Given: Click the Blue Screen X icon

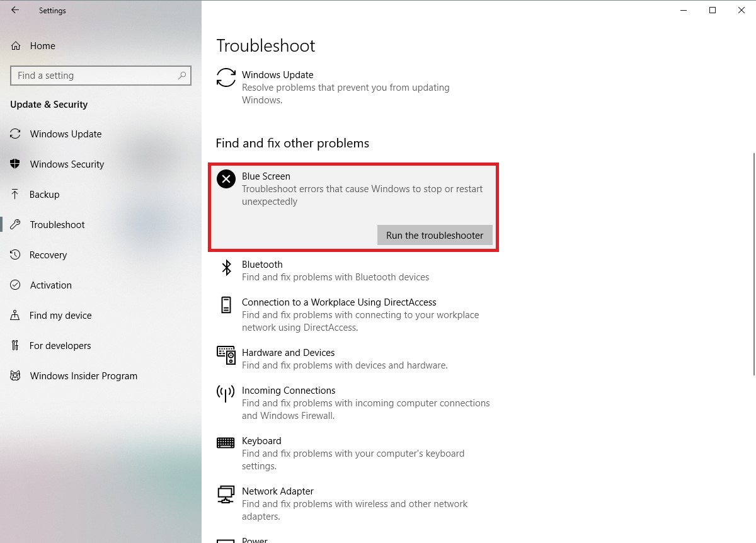Looking at the screenshot, I should point(226,179).
